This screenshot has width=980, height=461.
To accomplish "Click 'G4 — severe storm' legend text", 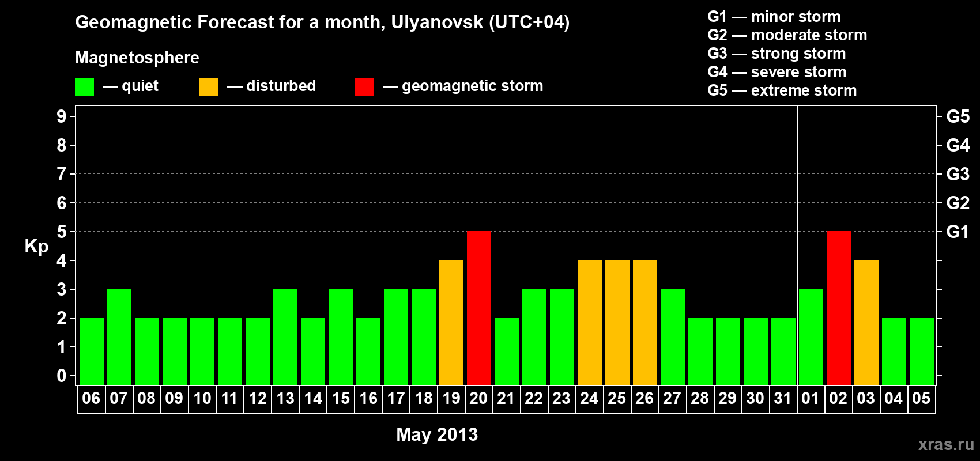I will (777, 72).
